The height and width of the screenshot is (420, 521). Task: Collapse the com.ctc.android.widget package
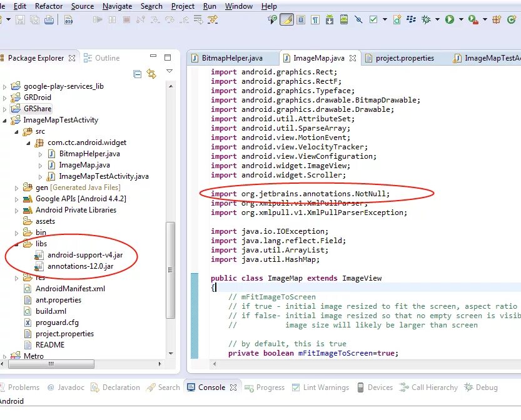29,143
